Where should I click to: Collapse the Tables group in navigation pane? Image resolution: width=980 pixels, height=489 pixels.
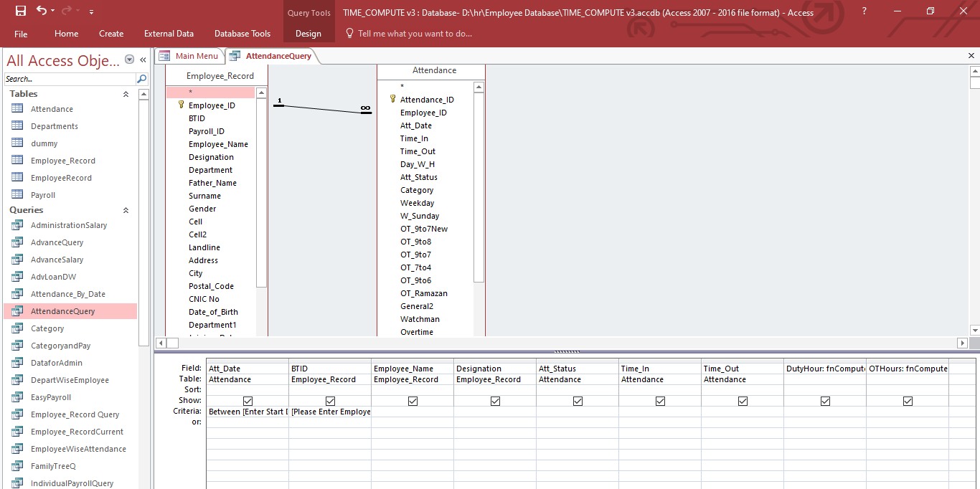(126, 94)
